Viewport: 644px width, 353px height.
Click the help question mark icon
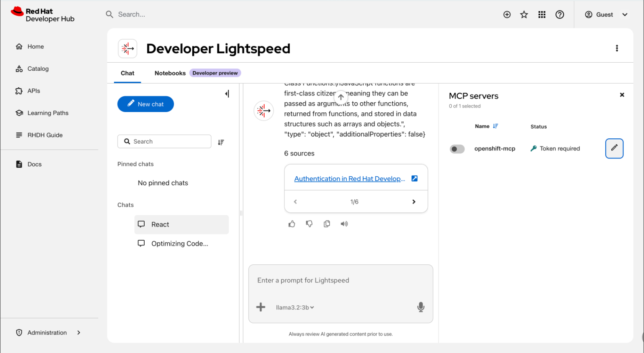[x=560, y=15]
